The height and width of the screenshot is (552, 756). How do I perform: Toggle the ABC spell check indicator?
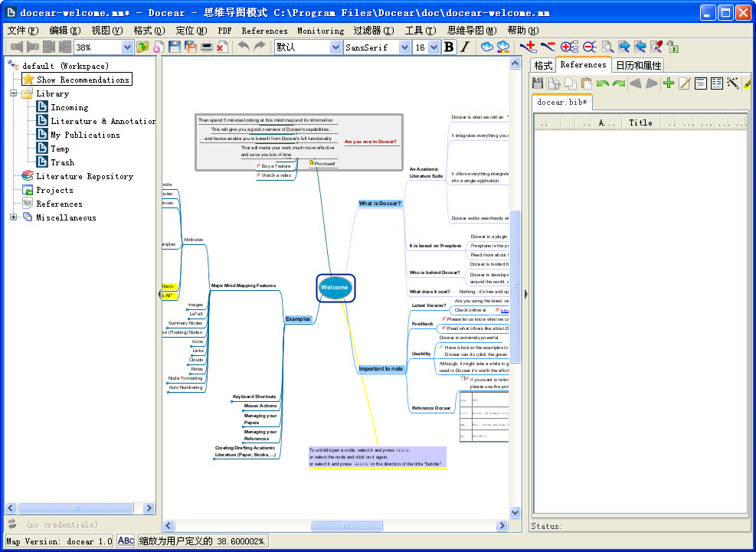tap(126, 541)
